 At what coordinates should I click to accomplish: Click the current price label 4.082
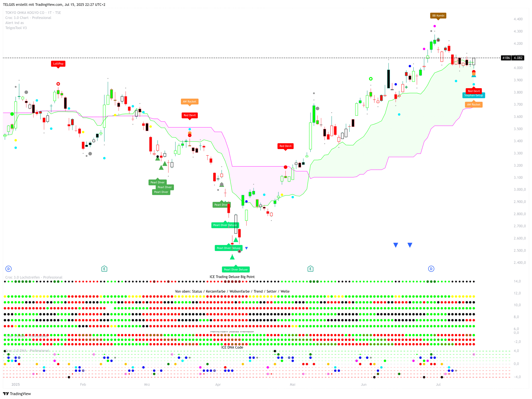click(518, 58)
